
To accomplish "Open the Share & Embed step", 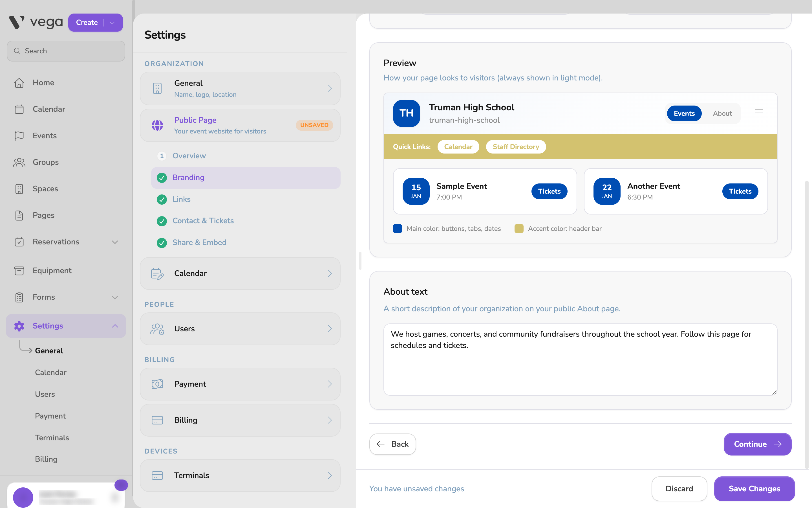I will [246, 243].
